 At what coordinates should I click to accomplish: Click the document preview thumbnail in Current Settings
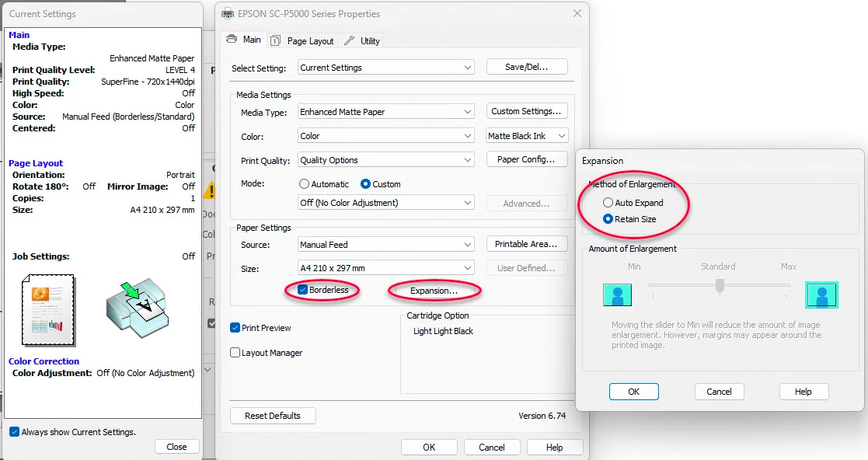pyautogui.click(x=48, y=310)
